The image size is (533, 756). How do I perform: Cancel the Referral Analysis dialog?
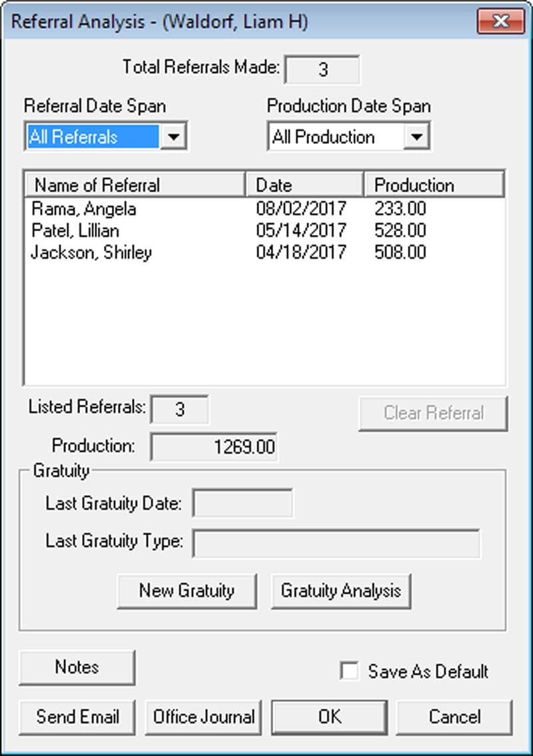pos(454,717)
